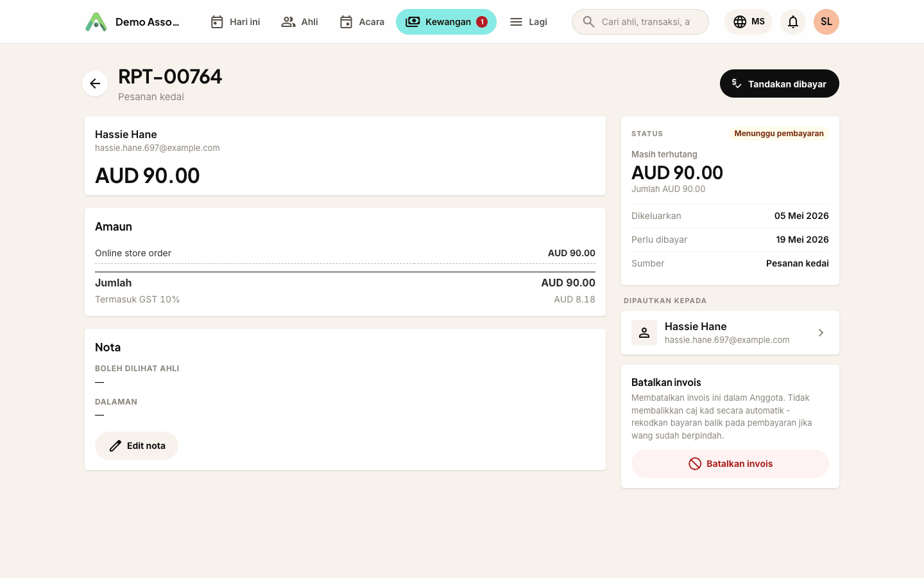Click the search magnifier icon

pos(588,22)
